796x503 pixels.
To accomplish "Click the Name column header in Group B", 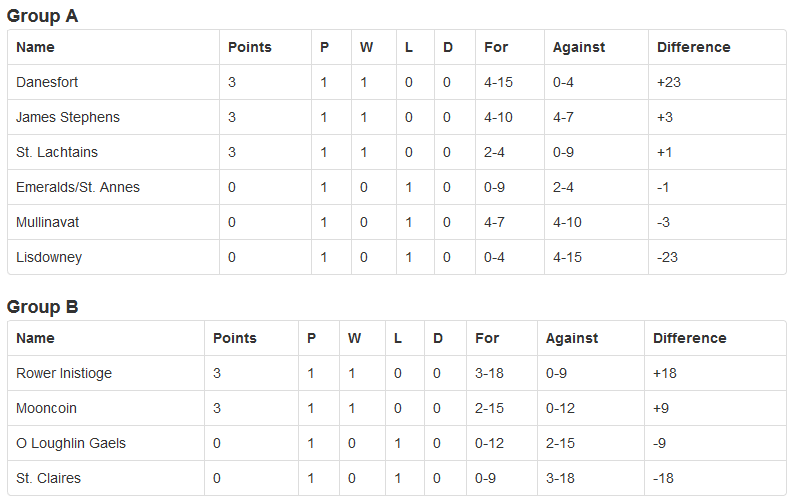I will pyautogui.click(x=35, y=338).
